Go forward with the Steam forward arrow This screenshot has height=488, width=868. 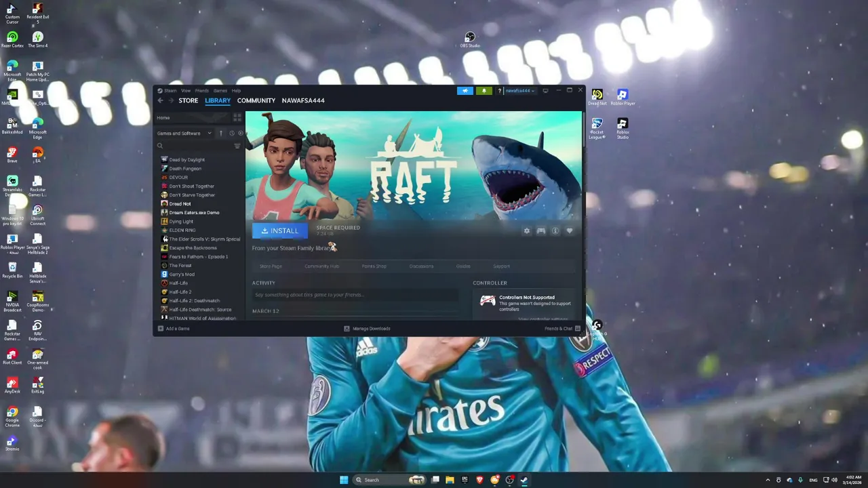172,100
